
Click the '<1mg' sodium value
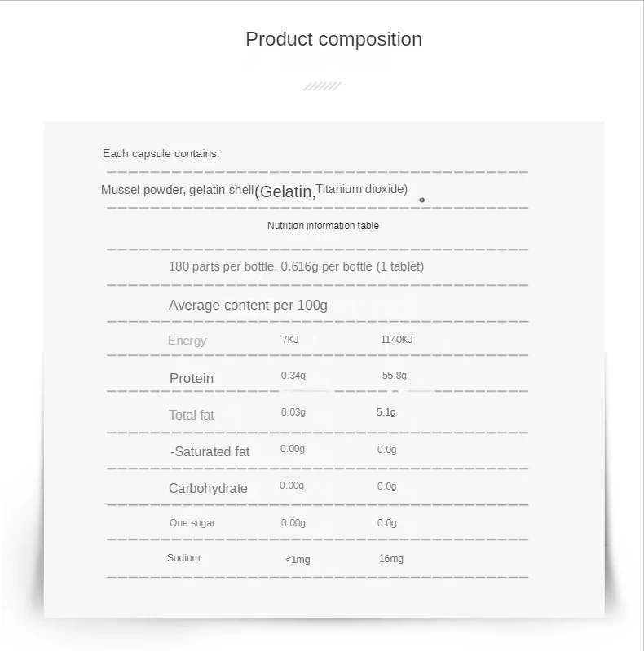click(x=298, y=559)
